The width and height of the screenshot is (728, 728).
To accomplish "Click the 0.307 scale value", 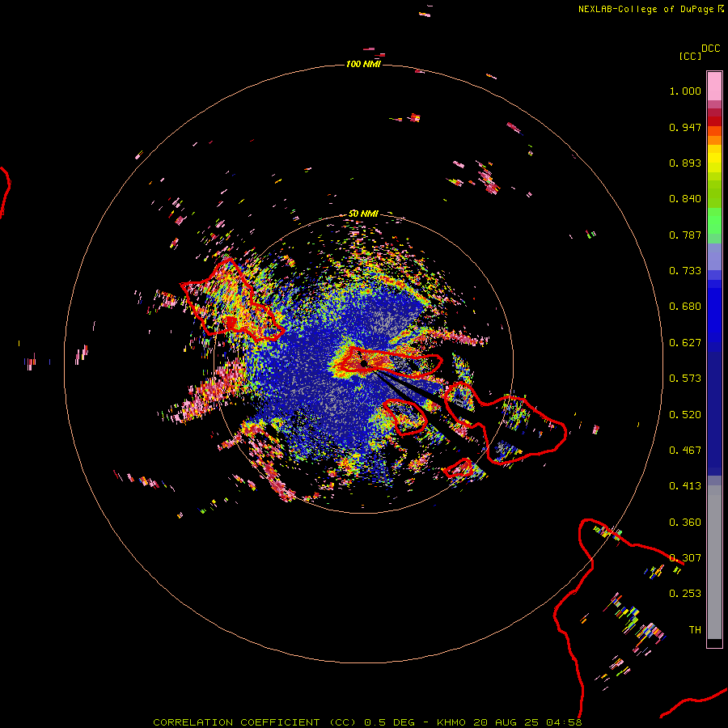I will (x=685, y=558).
